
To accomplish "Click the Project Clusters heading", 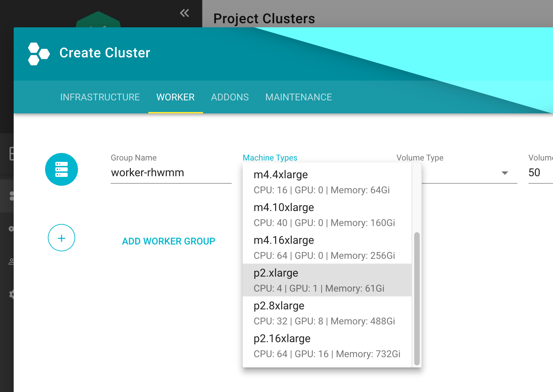I will click(x=264, y=18).
